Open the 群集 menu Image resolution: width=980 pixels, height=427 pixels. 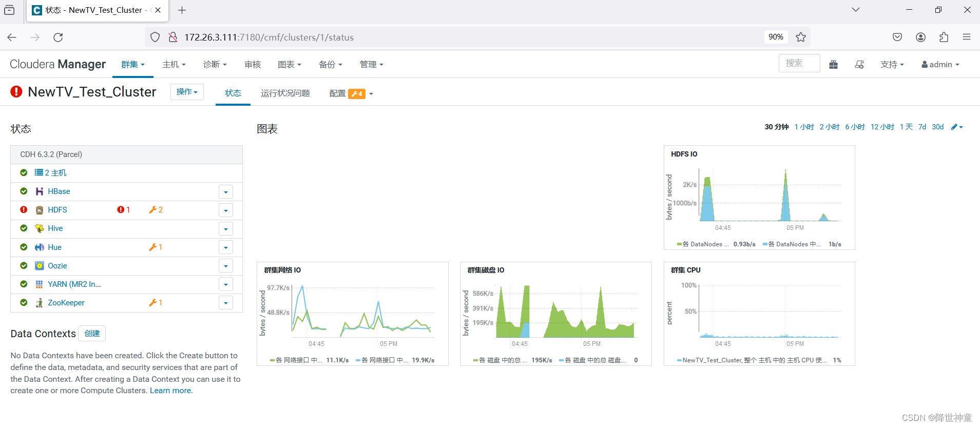click(133, 64)
